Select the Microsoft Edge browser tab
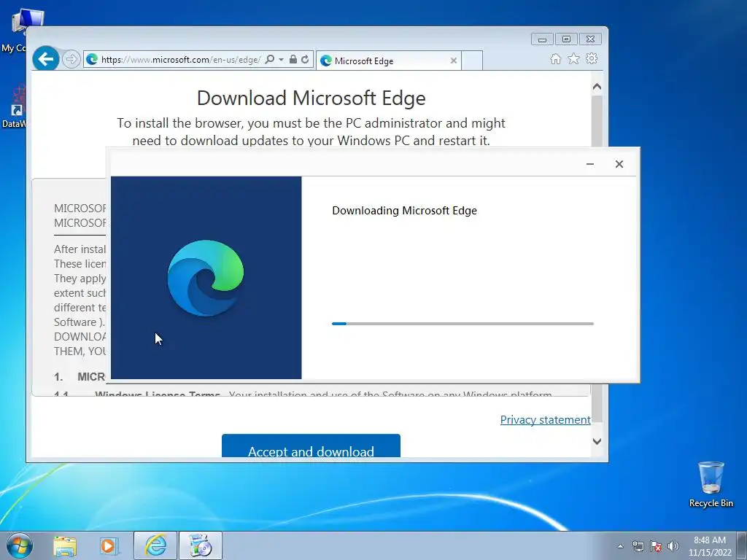 click(x=388, y=61)
